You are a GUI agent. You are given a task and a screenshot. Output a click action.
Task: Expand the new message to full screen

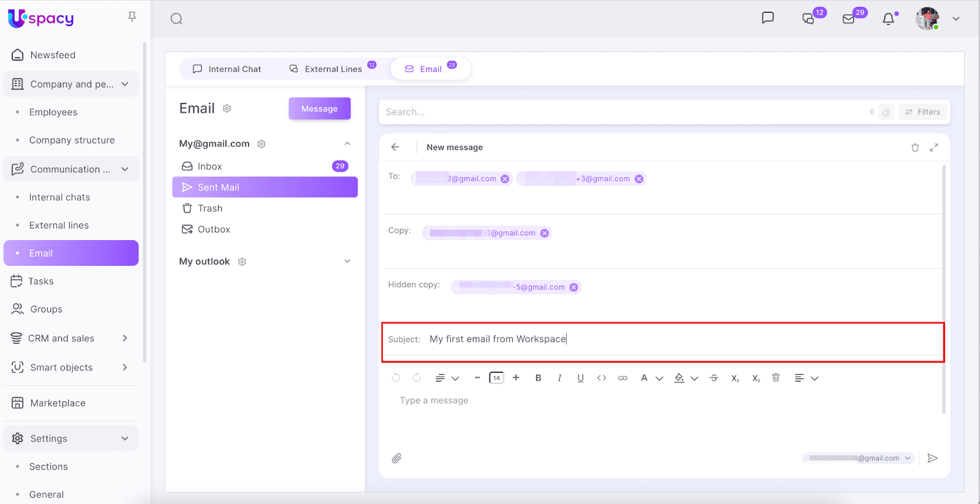(933, 148)
